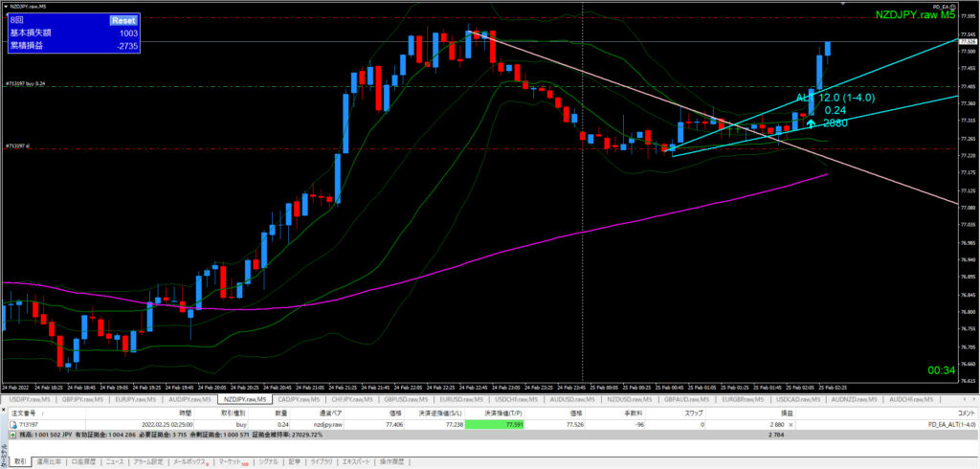
Task: Click the nzdjpy.raw symbol cell
Action: click(x=327, y=424)
